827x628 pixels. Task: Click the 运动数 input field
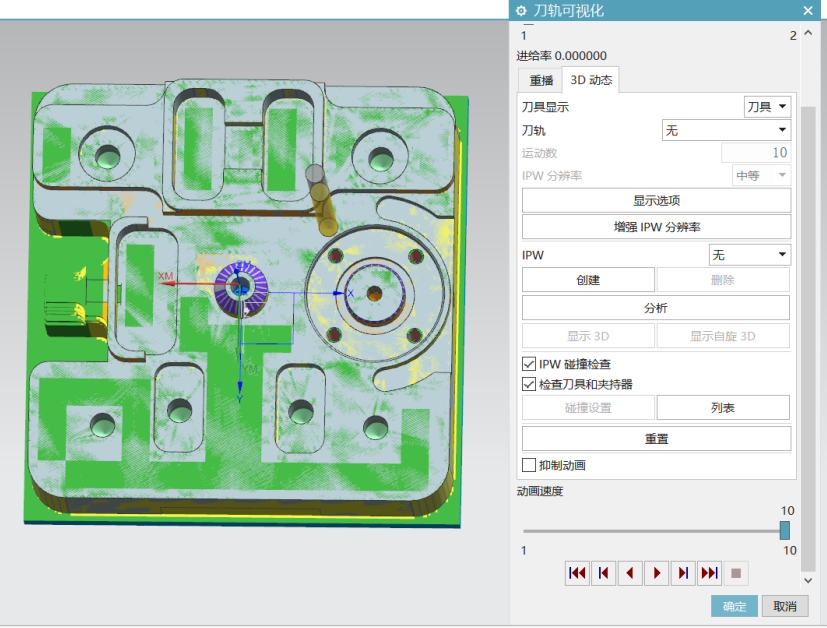[x=756, y=153]
